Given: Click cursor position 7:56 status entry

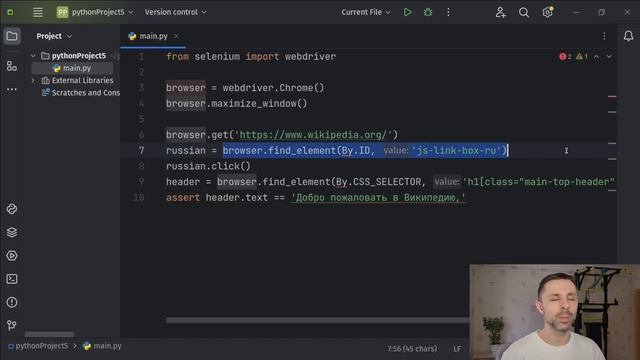Looking at the screenshot, I should tap(412, 349).
